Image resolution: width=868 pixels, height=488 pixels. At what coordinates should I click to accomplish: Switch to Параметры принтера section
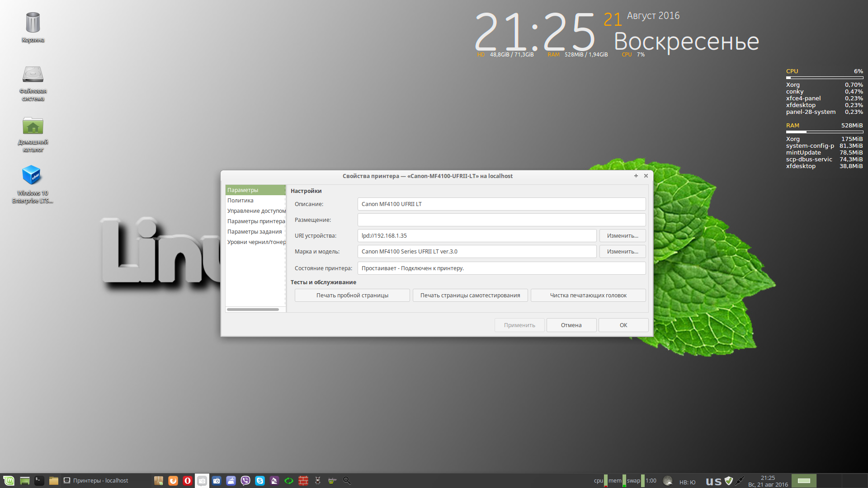coord(256,221)
